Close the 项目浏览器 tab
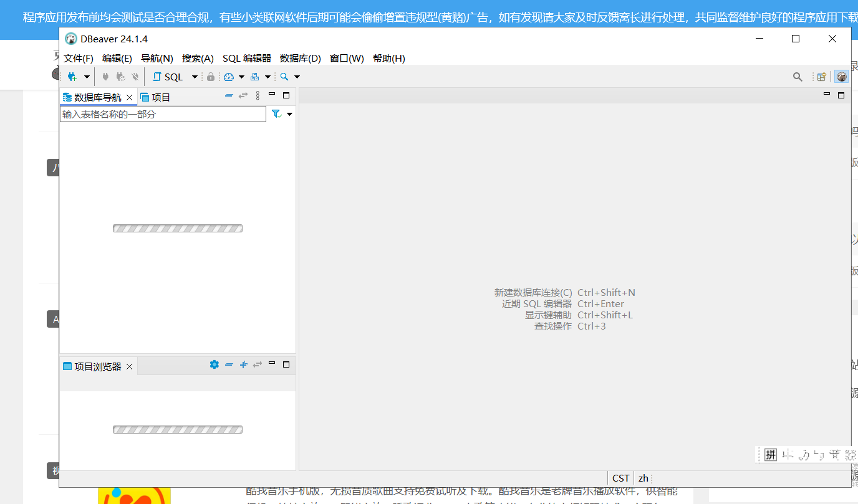Viewport: 858px width, 504px height. [x=130, y=367]
